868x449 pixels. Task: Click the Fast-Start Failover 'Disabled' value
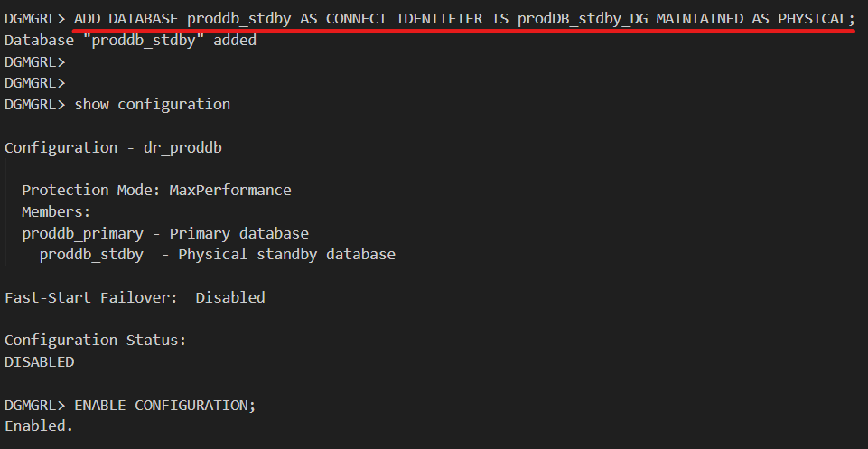[x=230, y=297]
